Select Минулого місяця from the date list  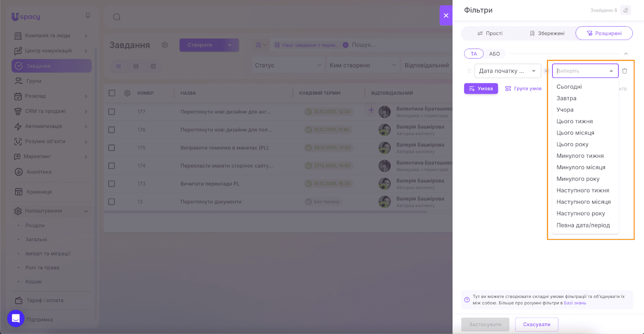click(585, 167)
